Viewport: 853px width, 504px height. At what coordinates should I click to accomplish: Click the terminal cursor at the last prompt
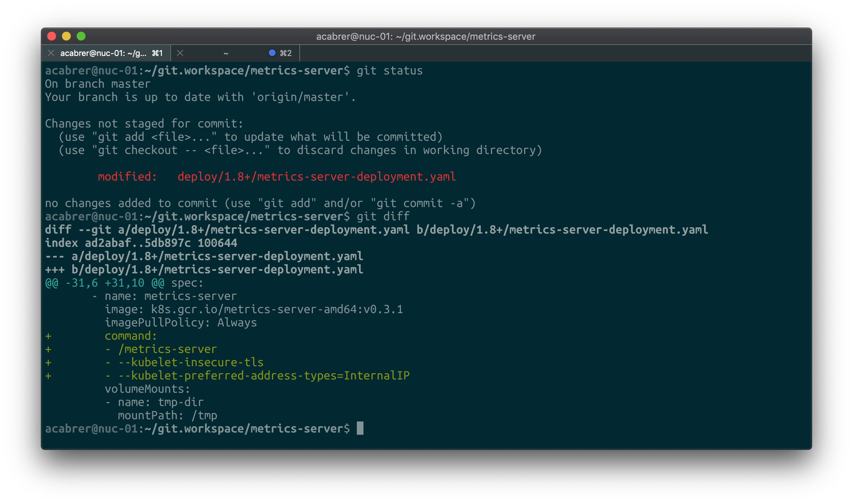tap(360, 428)
